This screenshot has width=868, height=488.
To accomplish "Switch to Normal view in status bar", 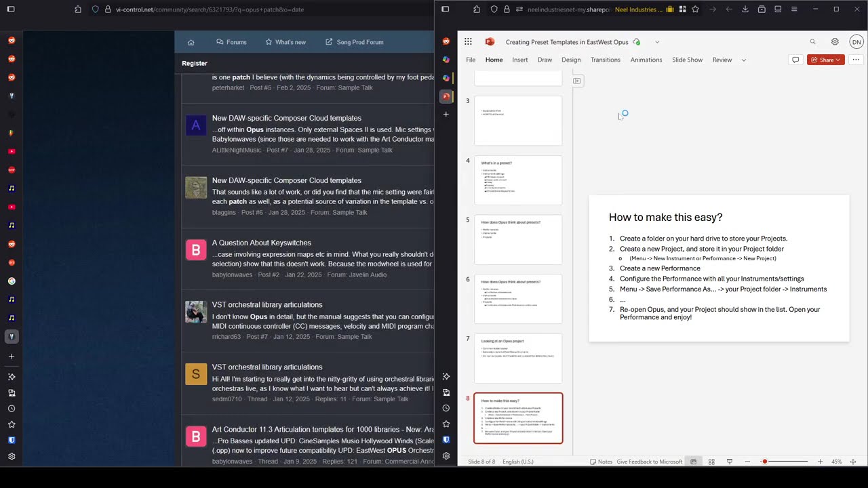I will [x=693, y=462].
